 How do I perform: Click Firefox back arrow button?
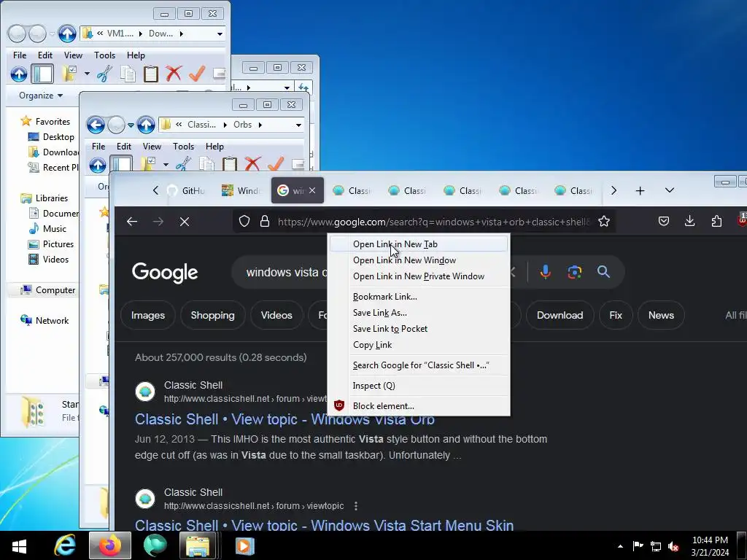click(132, 222)
